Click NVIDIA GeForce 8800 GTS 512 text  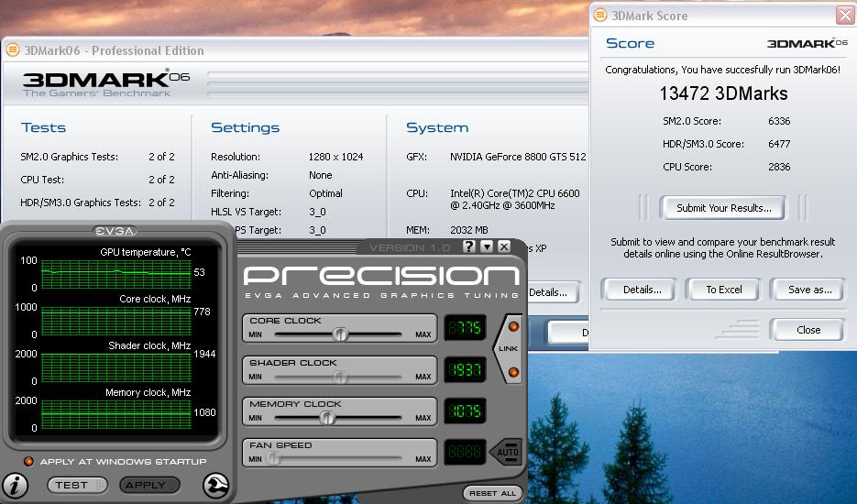click(518, 157)
